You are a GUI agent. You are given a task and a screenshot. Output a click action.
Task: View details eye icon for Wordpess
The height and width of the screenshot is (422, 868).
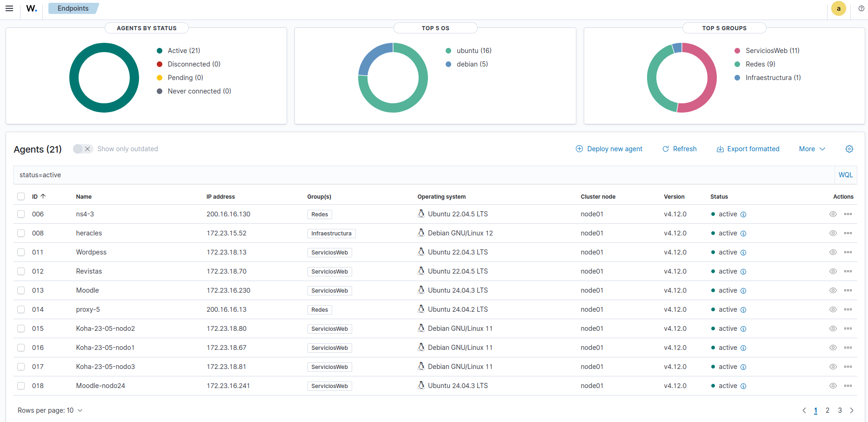click(x=833, y=252)
